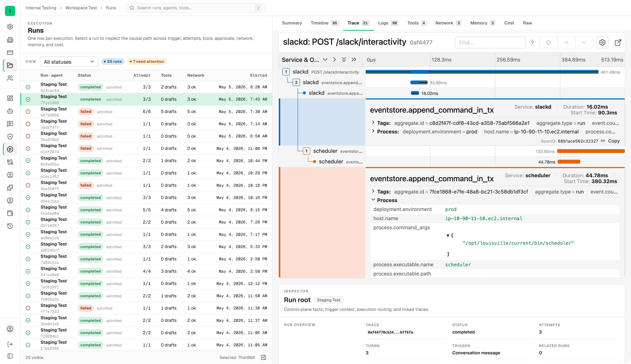Switch to the Memory tab
631x364 pixels.
coord(483,23)
